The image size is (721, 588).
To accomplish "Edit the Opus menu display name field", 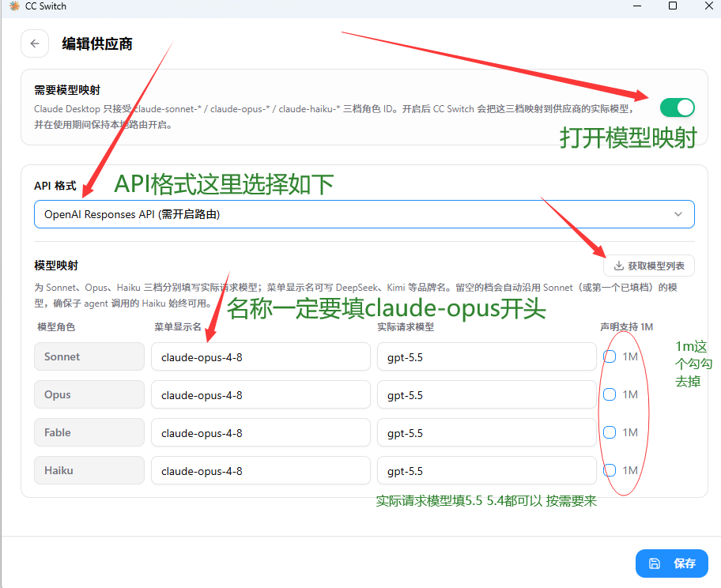I will coord(261,394).
